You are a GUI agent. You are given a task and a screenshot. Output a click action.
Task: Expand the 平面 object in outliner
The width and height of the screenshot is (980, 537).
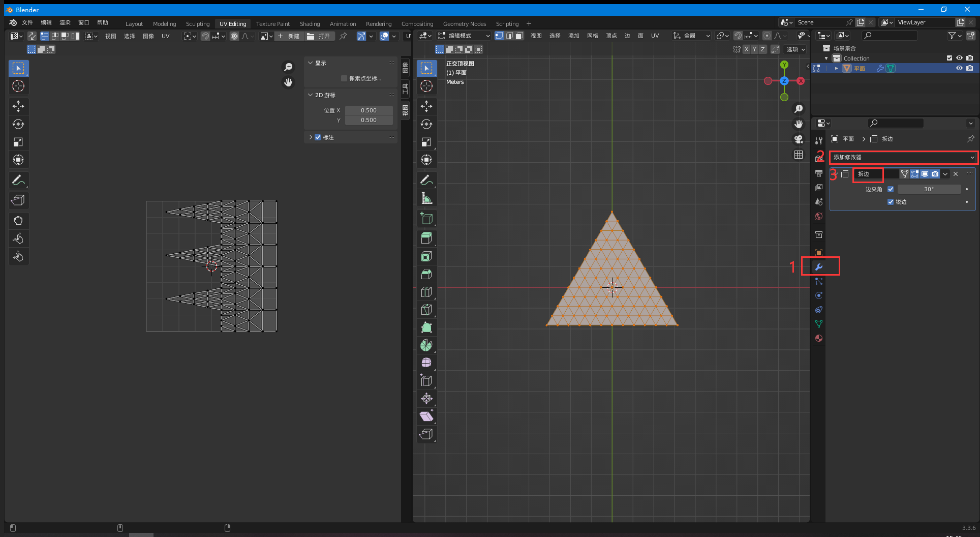837,68
